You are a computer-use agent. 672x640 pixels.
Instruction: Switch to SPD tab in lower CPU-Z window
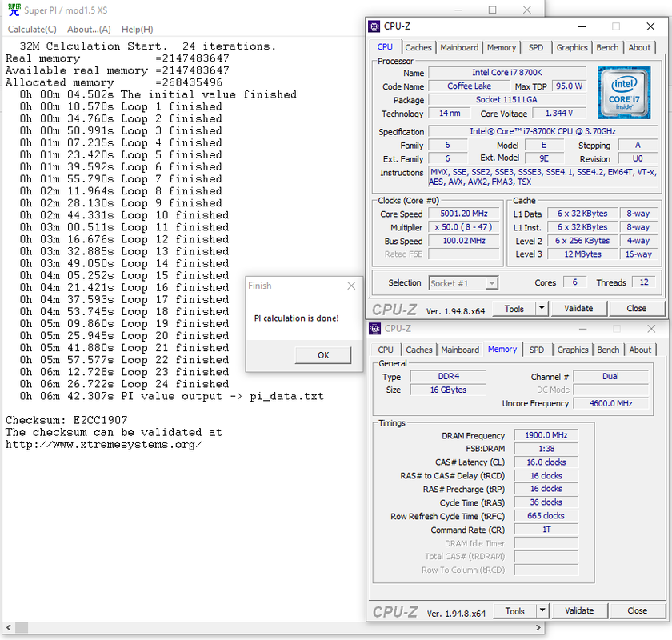coord(536,350)
